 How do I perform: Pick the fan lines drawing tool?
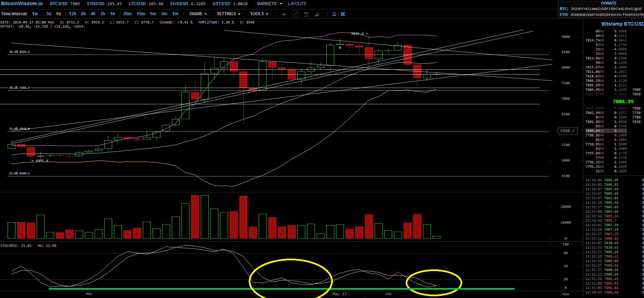pos(317,14)
